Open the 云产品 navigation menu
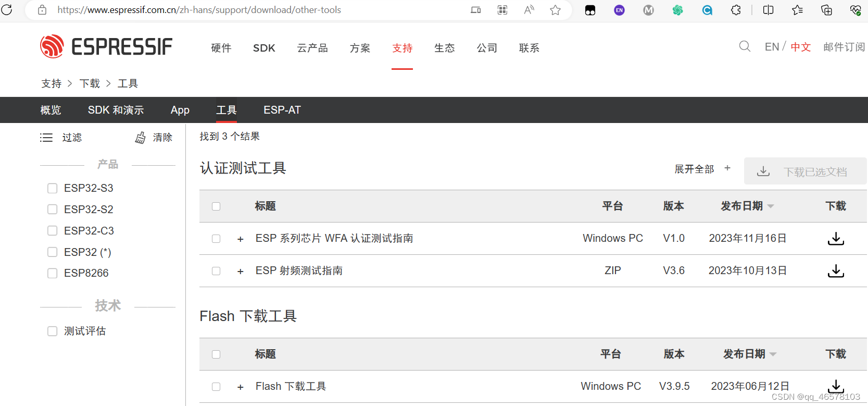Image resolution: width=868 pixels, height=406 pixels. click(312, 48)
